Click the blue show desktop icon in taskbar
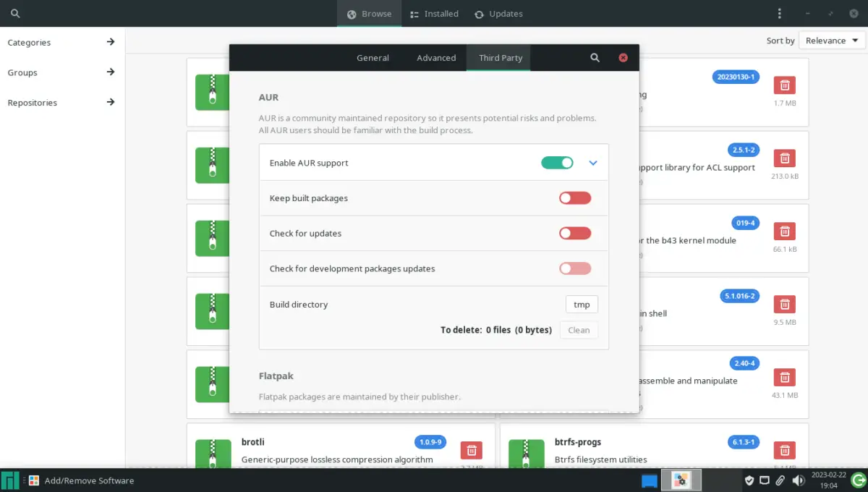 coord(650,480)
